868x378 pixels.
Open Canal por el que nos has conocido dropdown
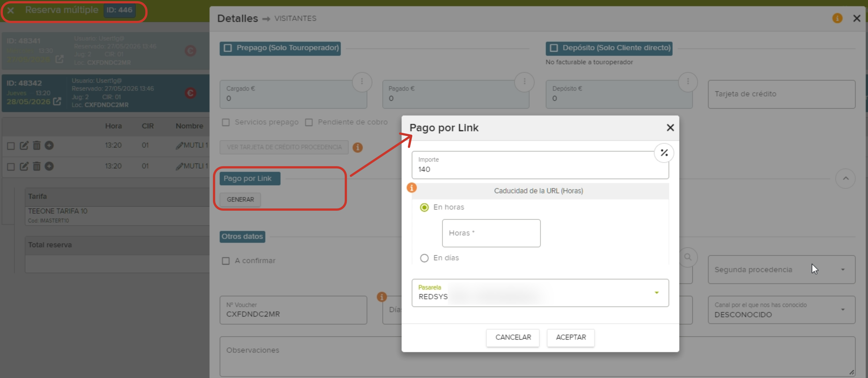point(782,310)
